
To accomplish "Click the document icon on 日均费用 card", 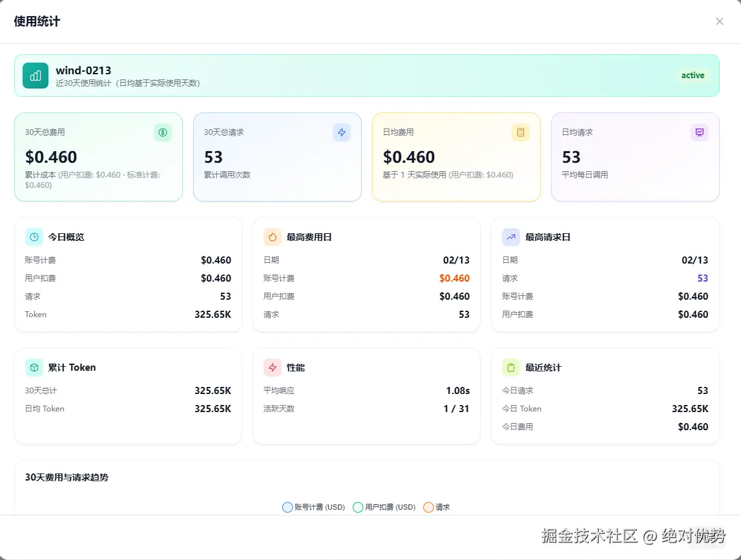I will (521, 132).
